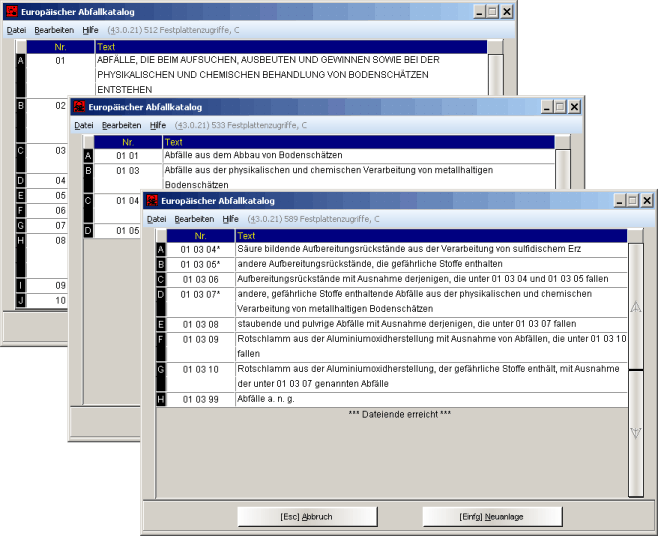Select row marker H beside entry 01 03 99
The height and width of the screenshot is (536, 658).
161,399
